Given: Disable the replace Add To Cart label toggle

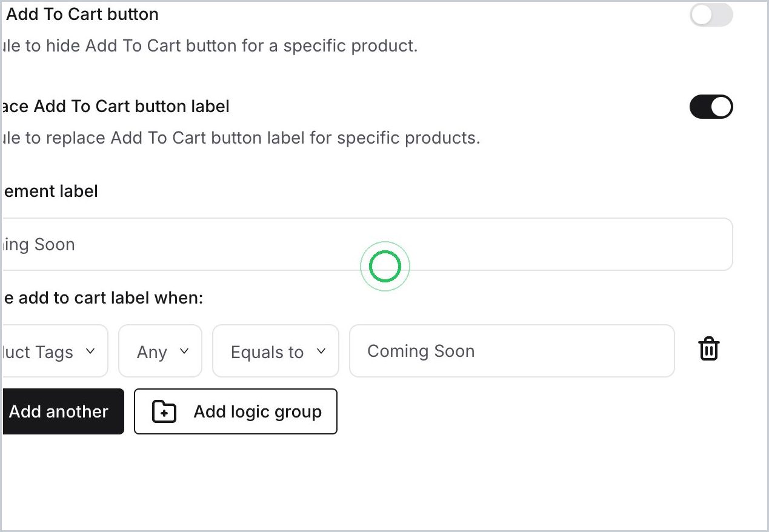Looking at the screenshot, I should 711,107.
